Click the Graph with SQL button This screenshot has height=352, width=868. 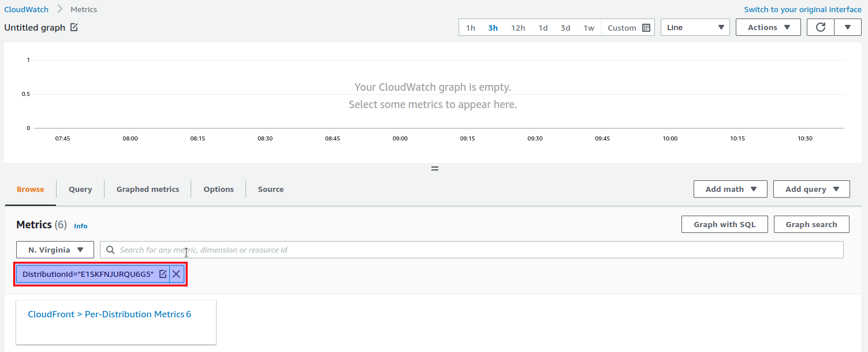tap(724, 224)
